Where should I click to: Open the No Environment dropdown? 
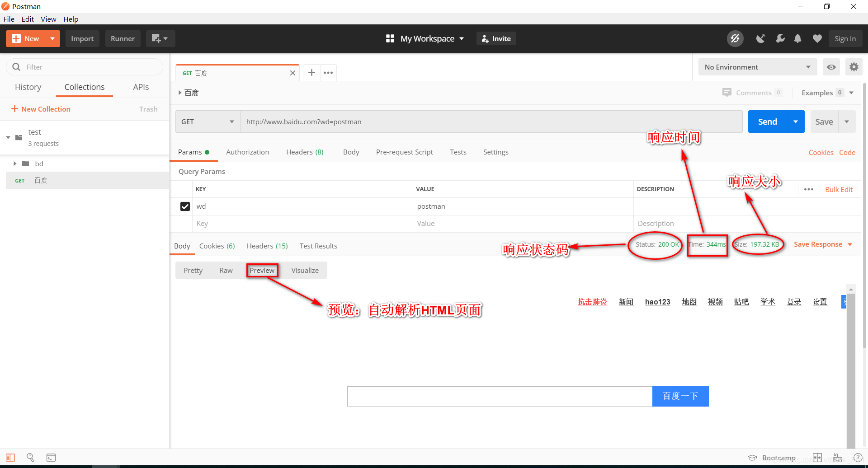coord(757,67)
